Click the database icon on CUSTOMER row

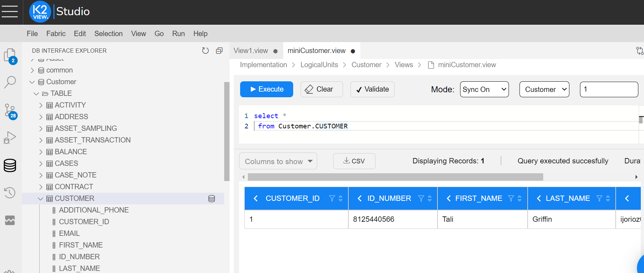(x=211, y=198)
